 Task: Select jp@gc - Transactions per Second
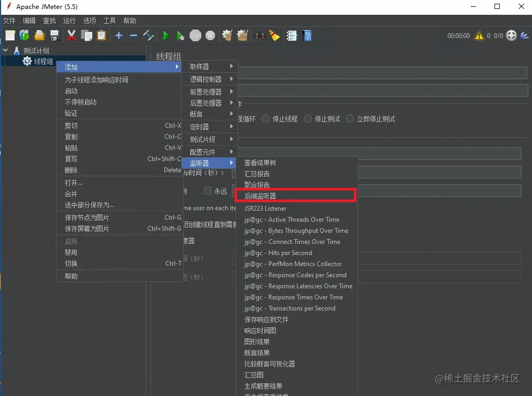(297, 308)
